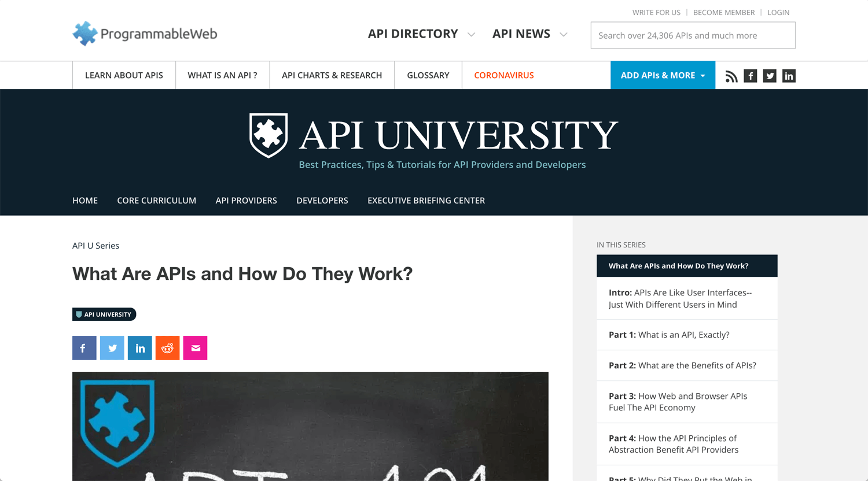Click the article headline text
This screenshot has height=481, width=868.
point(242,273)
